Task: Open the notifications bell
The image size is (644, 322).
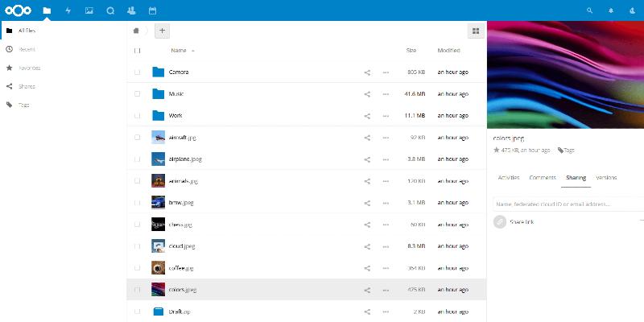Action: [x=611, y=10]
